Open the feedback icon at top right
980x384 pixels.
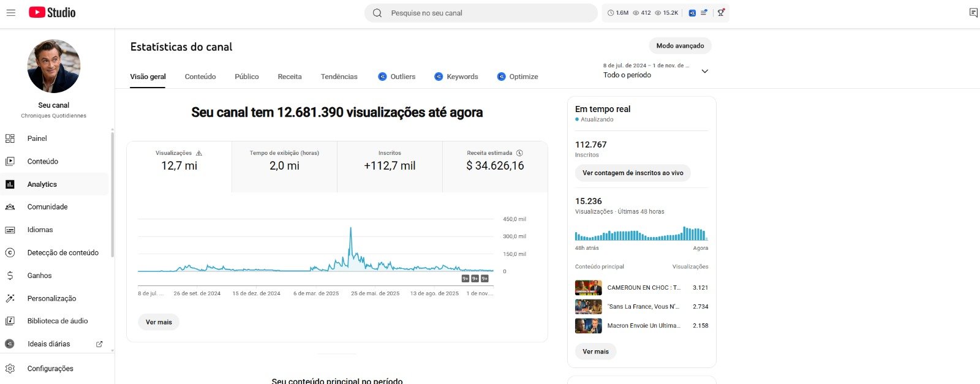coord(973,13)
